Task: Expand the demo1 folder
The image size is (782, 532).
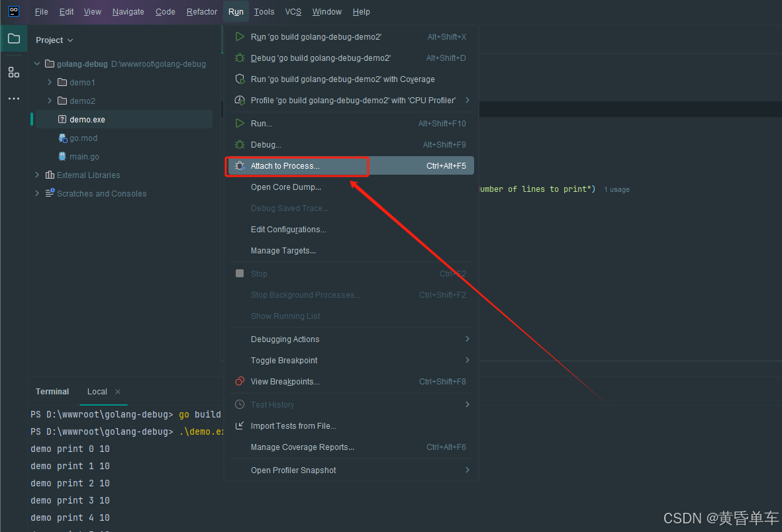Action: 50,82
